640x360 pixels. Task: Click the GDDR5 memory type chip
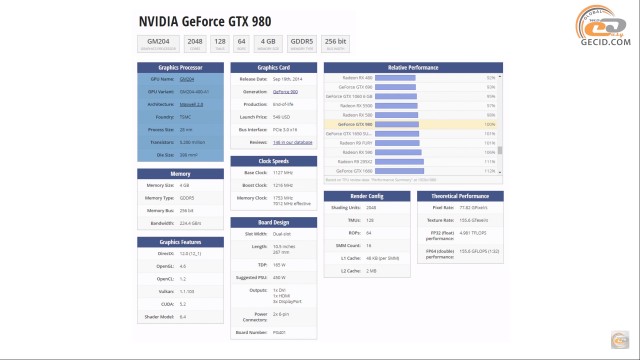302,44
